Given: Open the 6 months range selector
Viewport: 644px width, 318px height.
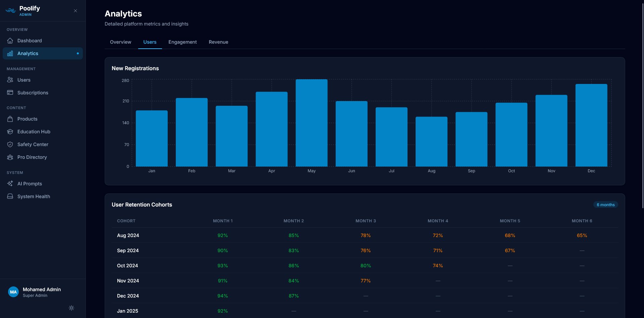Looking at the screenshot, I should click(x=605, y=205).
